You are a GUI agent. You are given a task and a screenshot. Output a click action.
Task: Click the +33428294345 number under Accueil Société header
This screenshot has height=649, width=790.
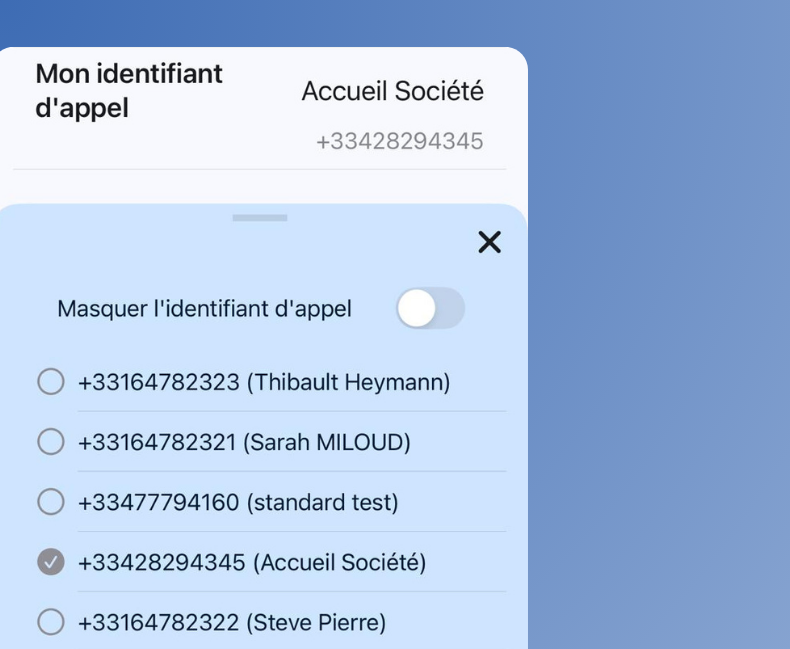[399, 142]
